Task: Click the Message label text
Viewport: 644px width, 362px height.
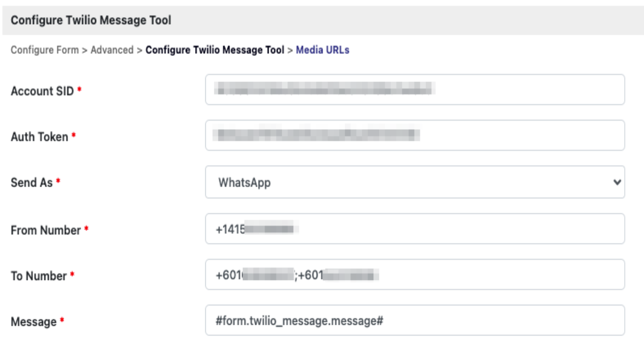Action: point(34,322)
